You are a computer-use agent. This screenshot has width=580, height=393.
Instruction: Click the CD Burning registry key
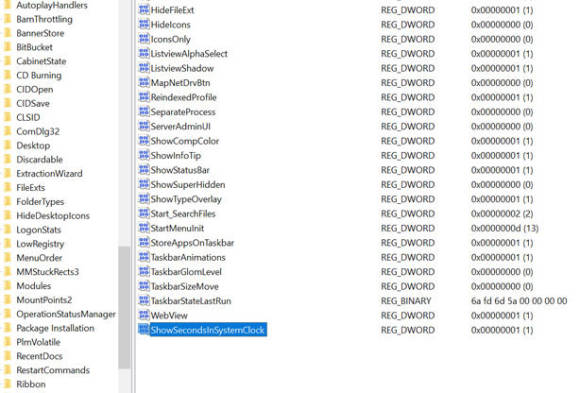pos(39,75)
